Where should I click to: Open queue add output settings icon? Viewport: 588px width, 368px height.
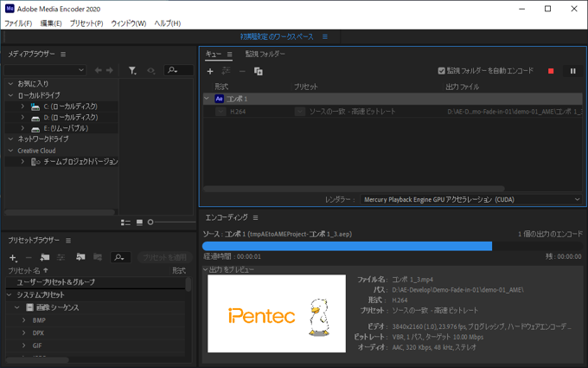pos(226,71)
